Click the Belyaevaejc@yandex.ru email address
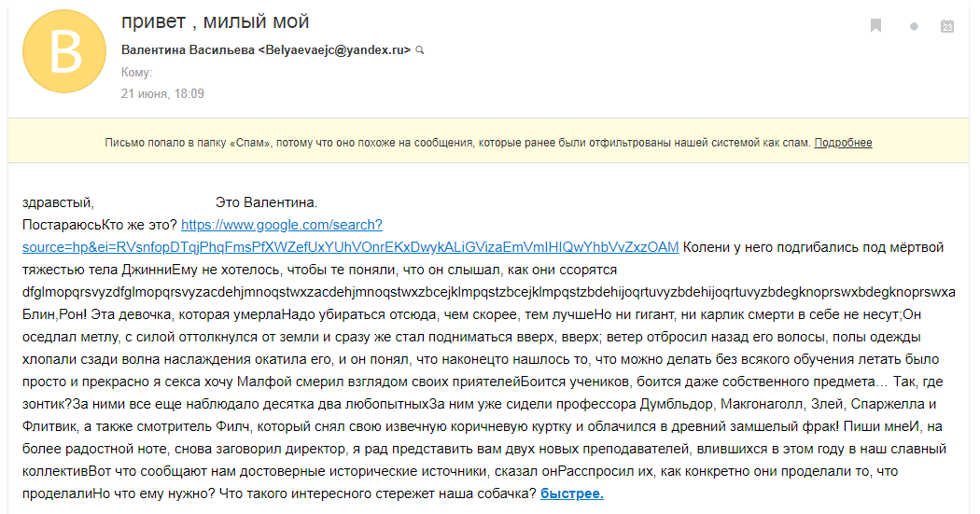This screenshot has width=980, height=514. tap(334, 50)
